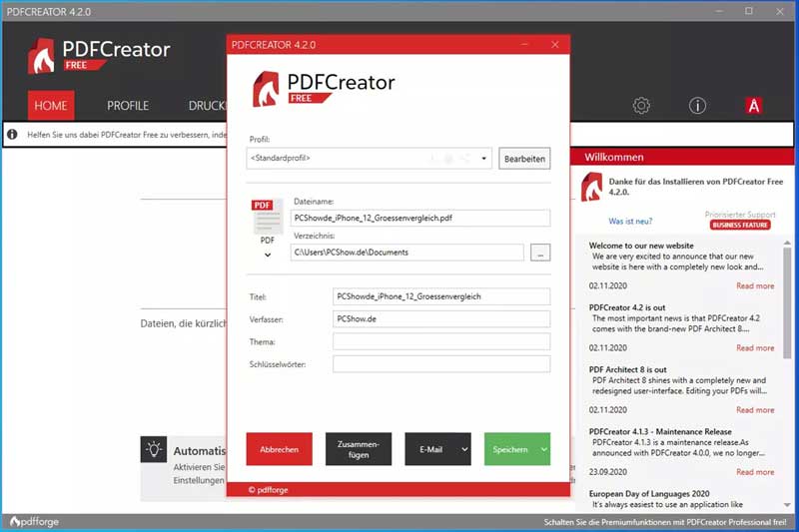Image resolution: width=799 pixels, height=532 pixels.
Task: Open the Was ist neu? link
Action: pyautogui.click(x=630, y=221)
